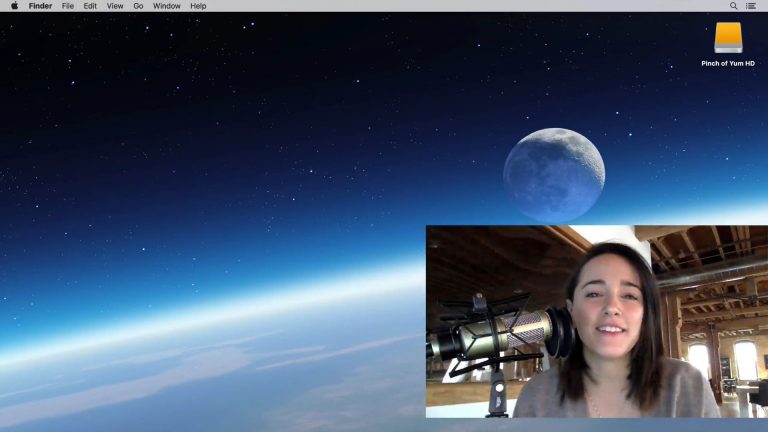The image size is (768, 432).
Task: Open the Apple menu
Action: (x=15, y=6)
